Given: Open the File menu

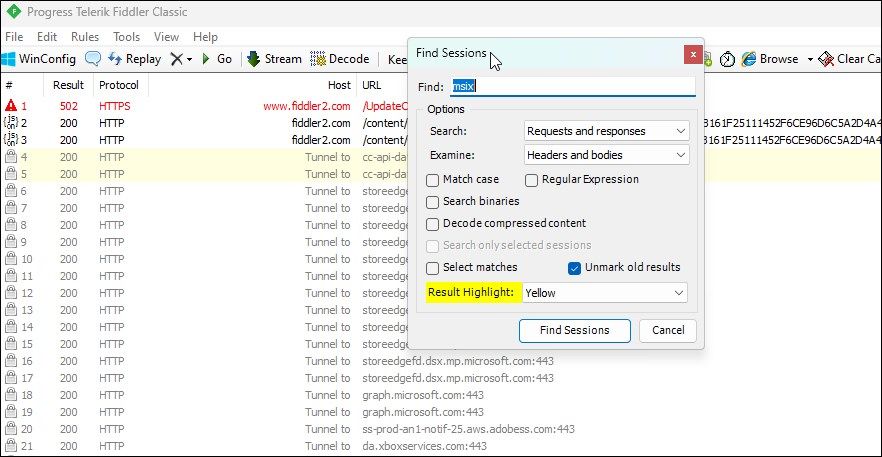Looking at the screenshot, I should (x=14, y=37).
